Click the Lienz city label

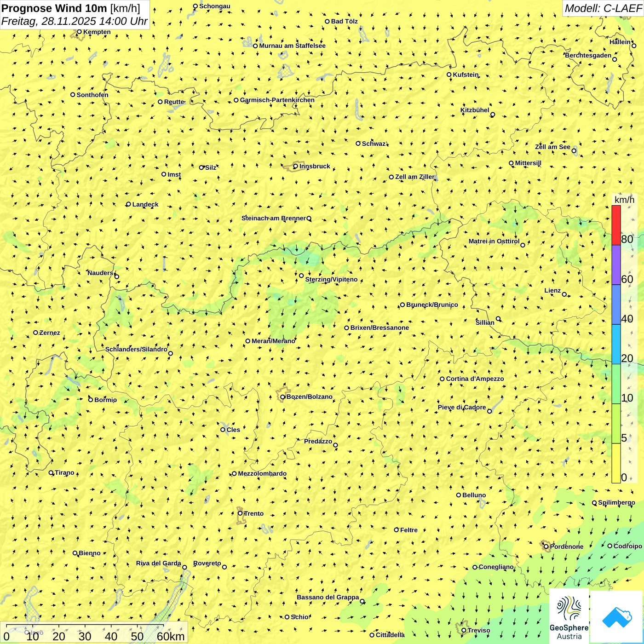pyautogui.click(x=552, y=290)
